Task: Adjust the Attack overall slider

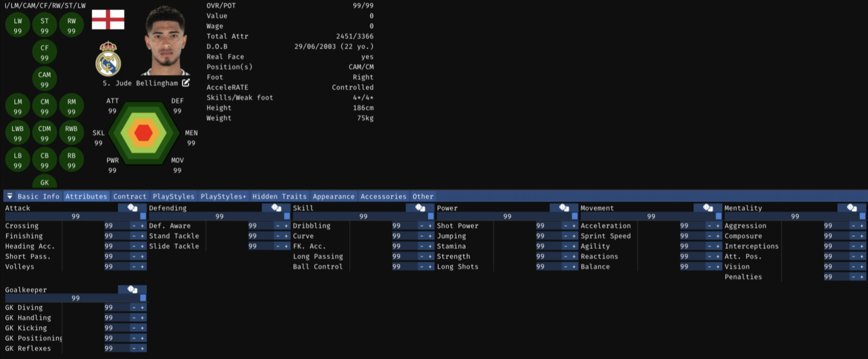Action: 75,216
